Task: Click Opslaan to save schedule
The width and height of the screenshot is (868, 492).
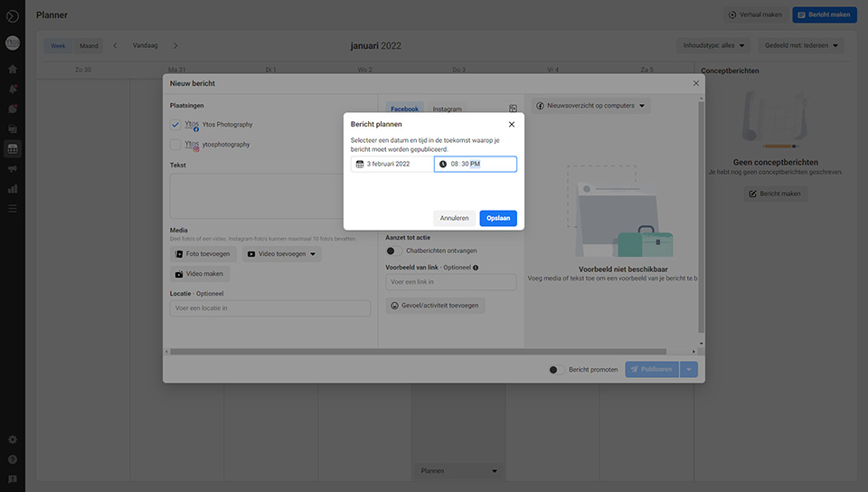Action: (x=498, y=218)
